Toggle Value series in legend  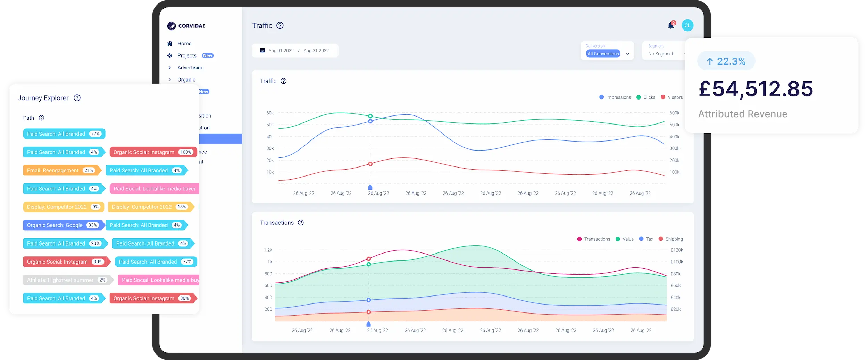tap(625, 239)
